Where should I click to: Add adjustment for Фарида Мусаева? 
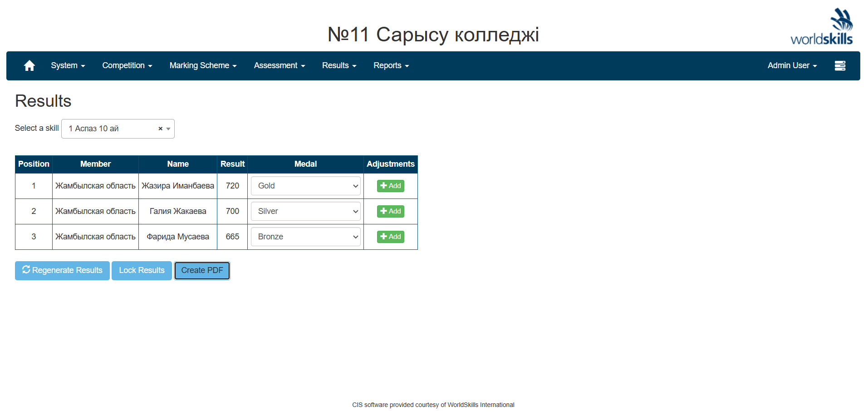click(391, 237)
